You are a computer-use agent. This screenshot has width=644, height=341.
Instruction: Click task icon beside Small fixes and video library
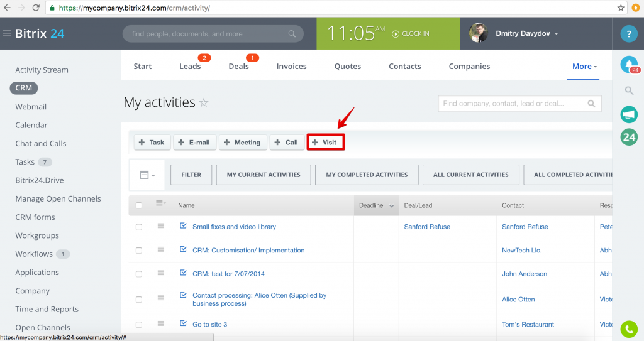[183, 225]
